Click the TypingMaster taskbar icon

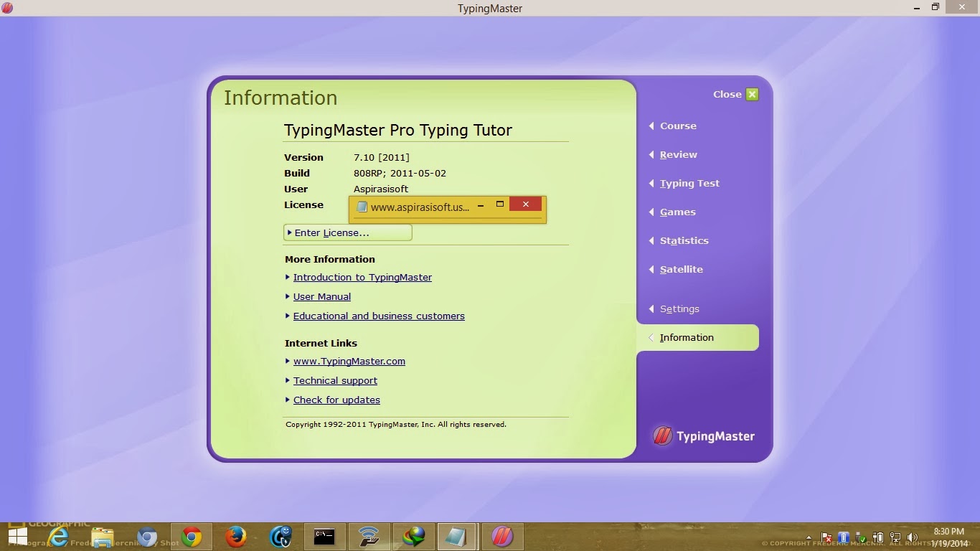click(x=502, y=537)
